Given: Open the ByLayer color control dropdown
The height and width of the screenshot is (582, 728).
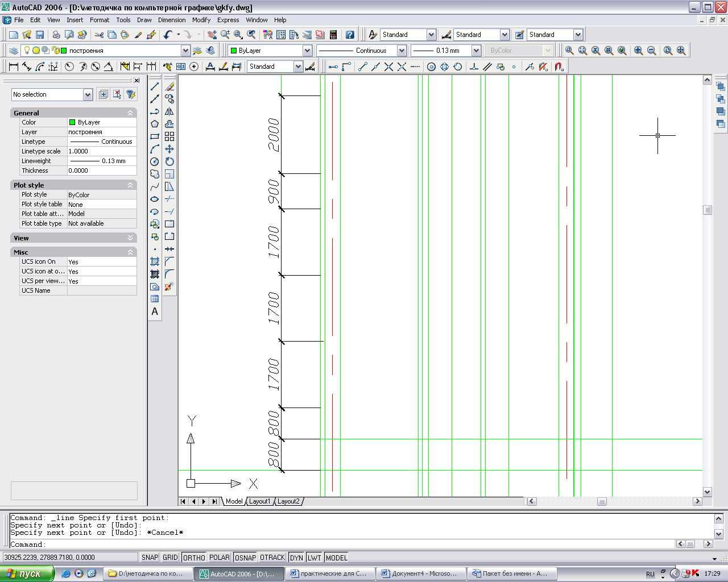Looking at the screenshot, I should [307, 51].
